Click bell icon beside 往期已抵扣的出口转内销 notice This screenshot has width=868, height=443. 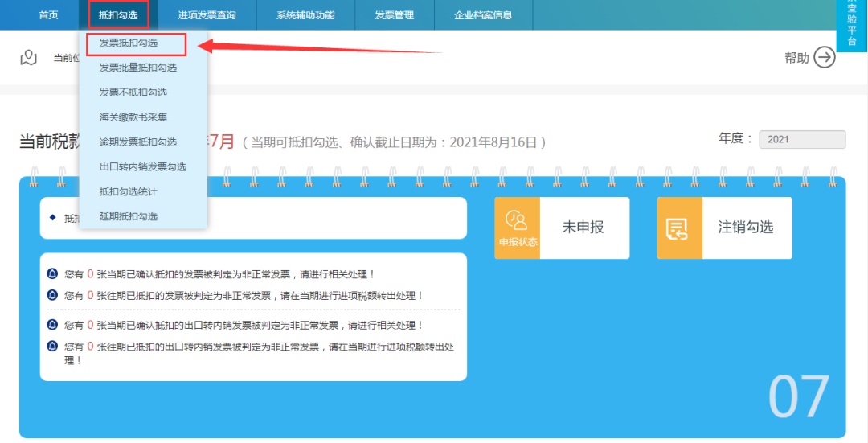coord(52,347)
